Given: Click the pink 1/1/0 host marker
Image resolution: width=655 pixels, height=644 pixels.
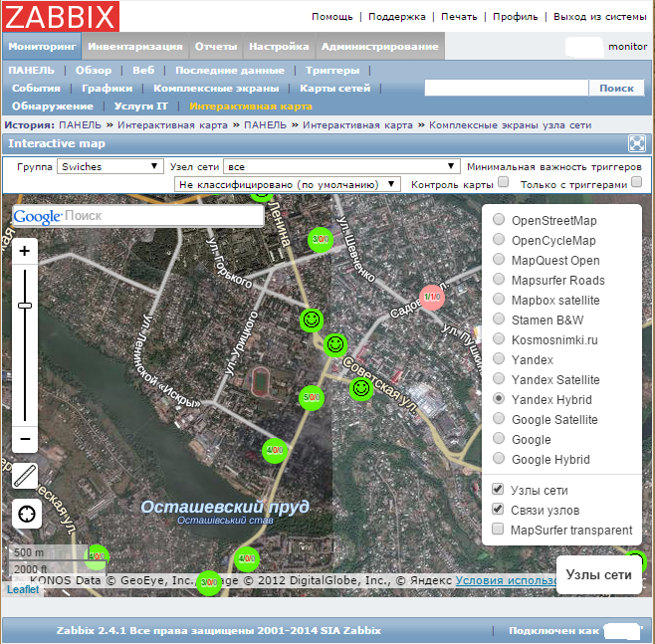Looking at the screenshot, I should click(x=432, y=297).
